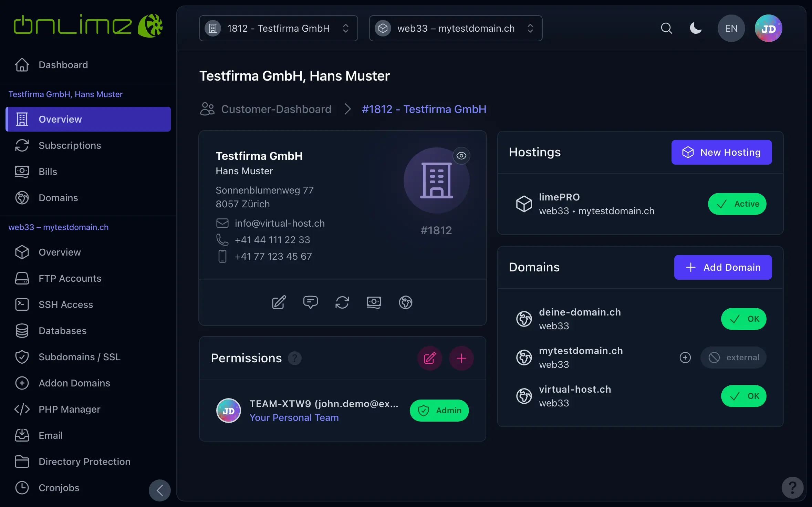Open SSH Access section
This screenshot has height=507, width=812.
(88, 304)
